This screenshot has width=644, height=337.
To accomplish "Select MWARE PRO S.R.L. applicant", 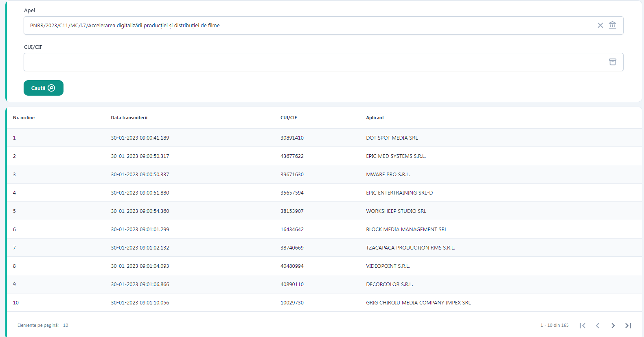I will pyautogui.click(x=388, y=174).
